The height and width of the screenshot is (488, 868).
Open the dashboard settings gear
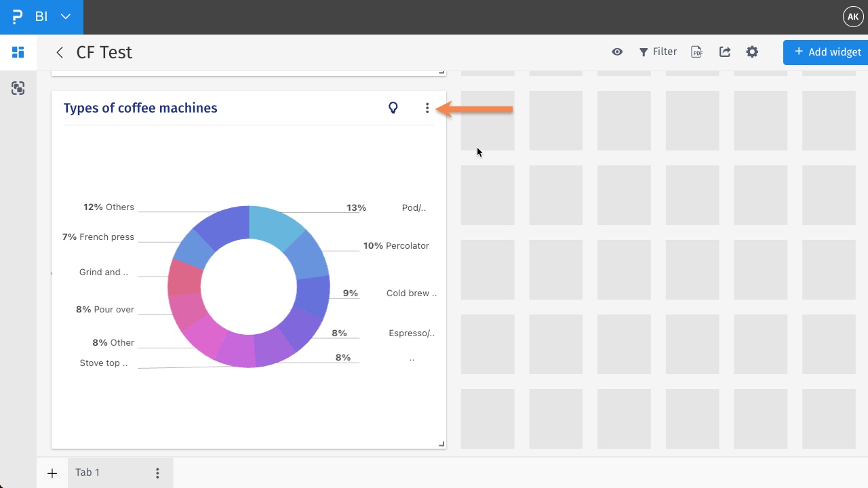(x=752, y=52)
